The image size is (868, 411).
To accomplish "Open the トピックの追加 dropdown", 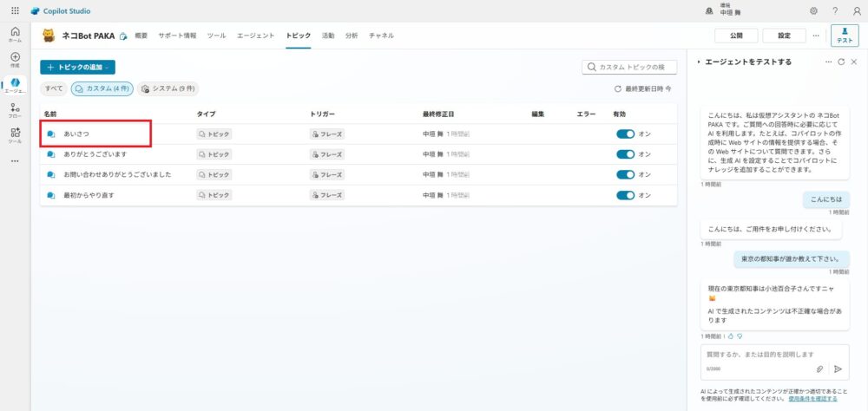I will tap(77, 67).
